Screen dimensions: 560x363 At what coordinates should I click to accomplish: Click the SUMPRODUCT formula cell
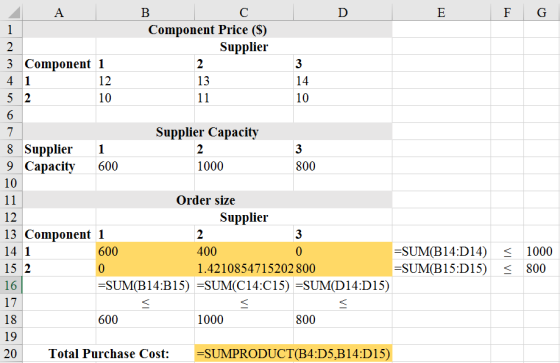[293, 353]
